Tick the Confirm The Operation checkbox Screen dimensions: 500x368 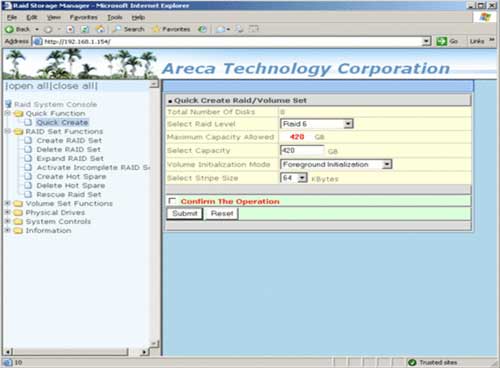coord(172,201)
